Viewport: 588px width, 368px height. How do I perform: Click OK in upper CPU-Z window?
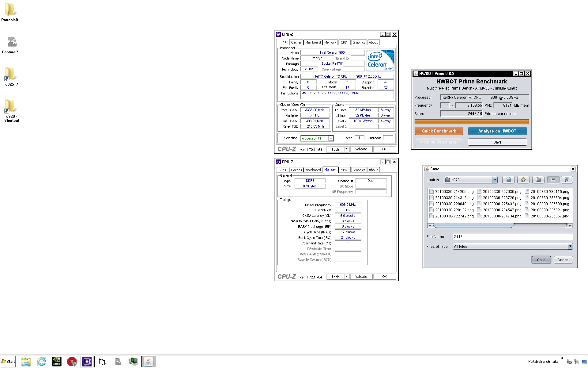coord(384,149)
